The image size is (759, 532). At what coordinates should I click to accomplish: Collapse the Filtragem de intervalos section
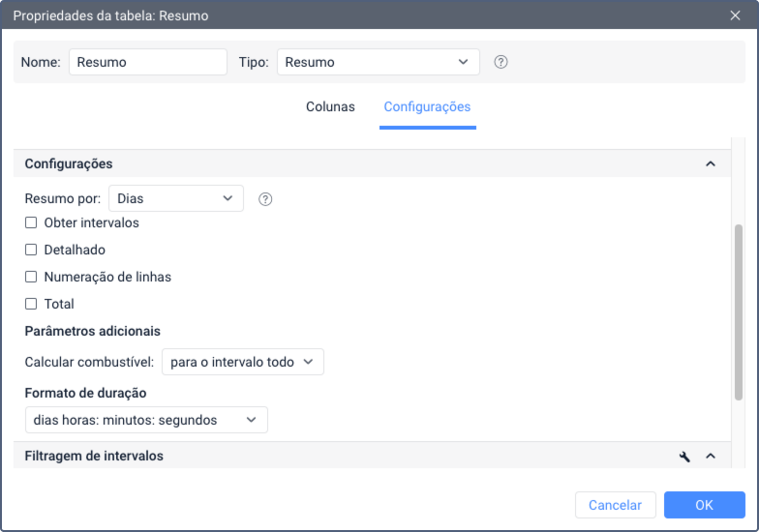point(711,457)
